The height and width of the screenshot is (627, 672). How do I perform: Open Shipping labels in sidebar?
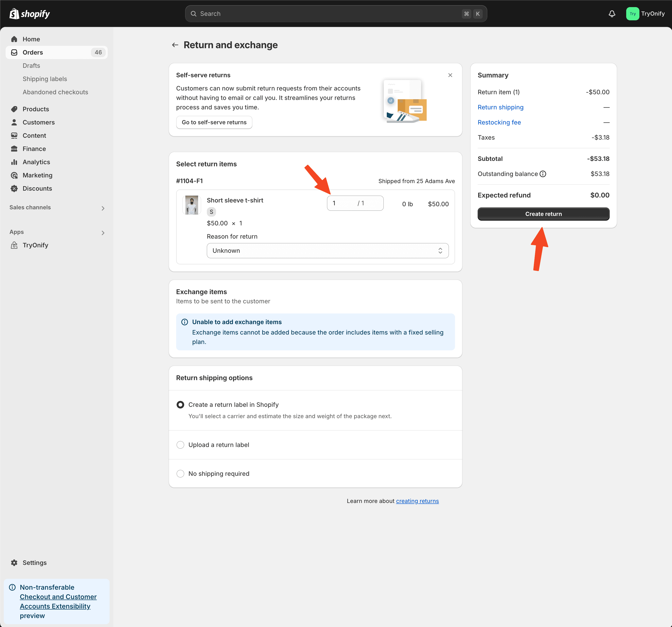[45, 79]
